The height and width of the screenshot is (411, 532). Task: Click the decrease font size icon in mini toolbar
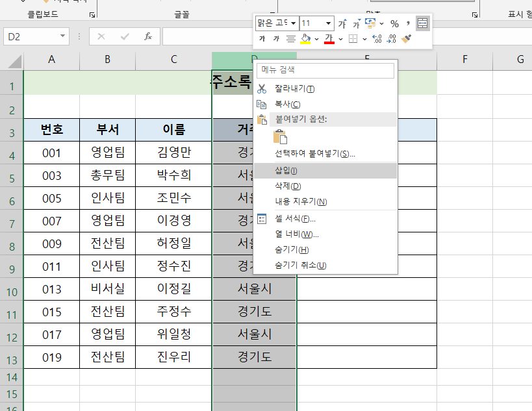click(x=356, y=23)
